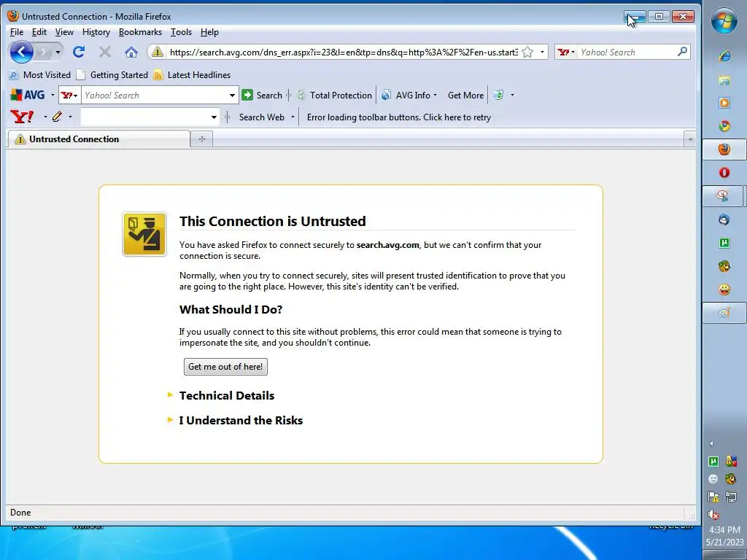747x560 pixels.
Task: Open the Edit menu
Action: click(x=39, y=32)
